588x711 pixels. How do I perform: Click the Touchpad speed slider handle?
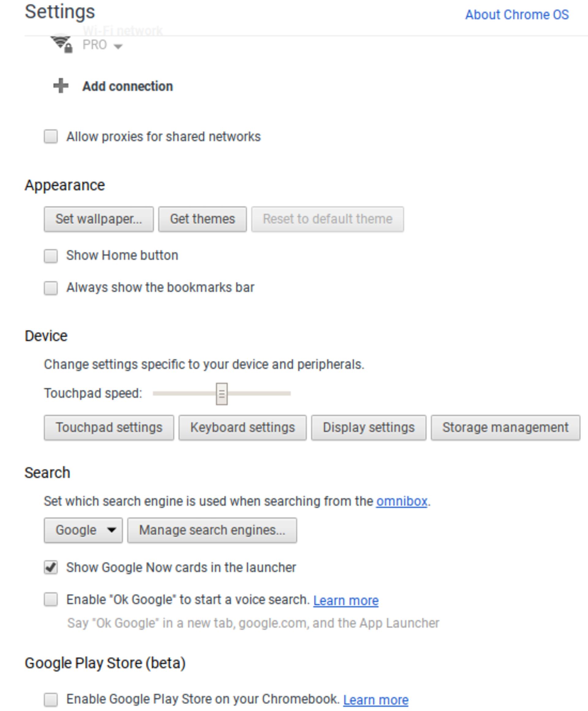(222, 394)
